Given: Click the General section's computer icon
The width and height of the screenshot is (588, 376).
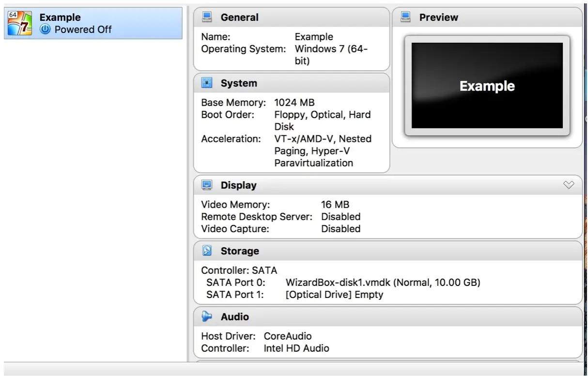Looking at the screenshot, I should pyautogui.click(x=207, y=17).
